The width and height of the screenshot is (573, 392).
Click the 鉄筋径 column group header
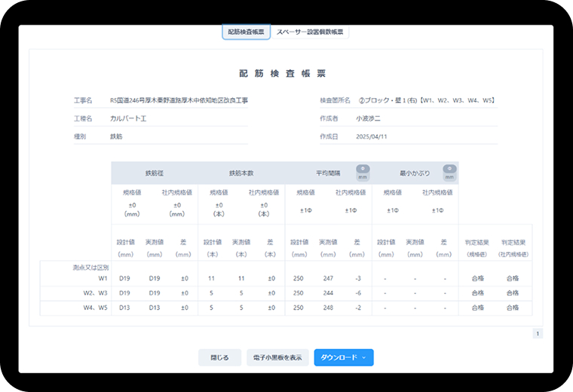154,173
